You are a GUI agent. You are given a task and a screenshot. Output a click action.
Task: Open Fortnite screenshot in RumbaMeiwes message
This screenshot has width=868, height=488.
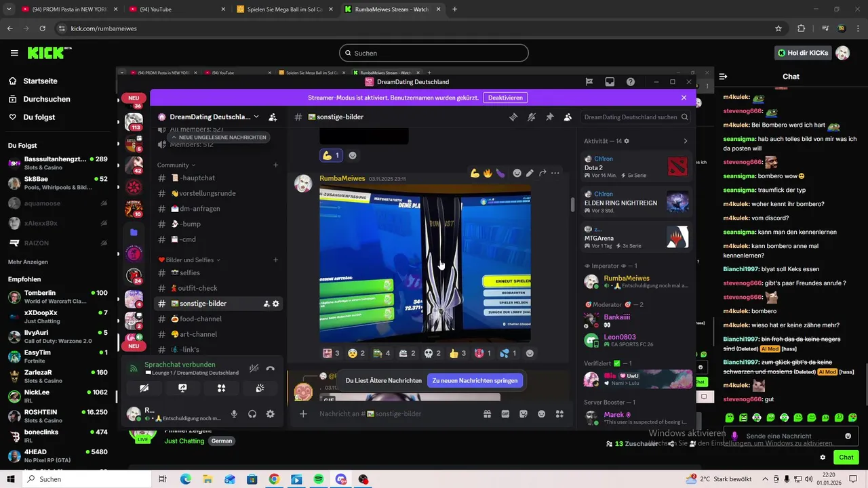coord(425,264)
